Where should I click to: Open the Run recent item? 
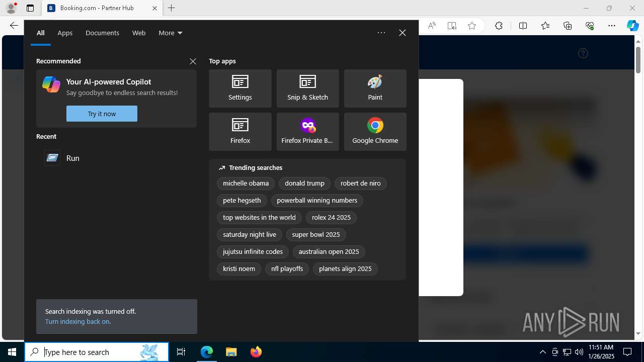click(x=116, y=158)
